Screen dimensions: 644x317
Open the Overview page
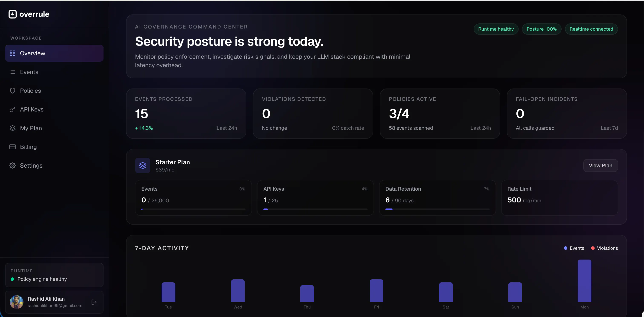click(54, 53)
